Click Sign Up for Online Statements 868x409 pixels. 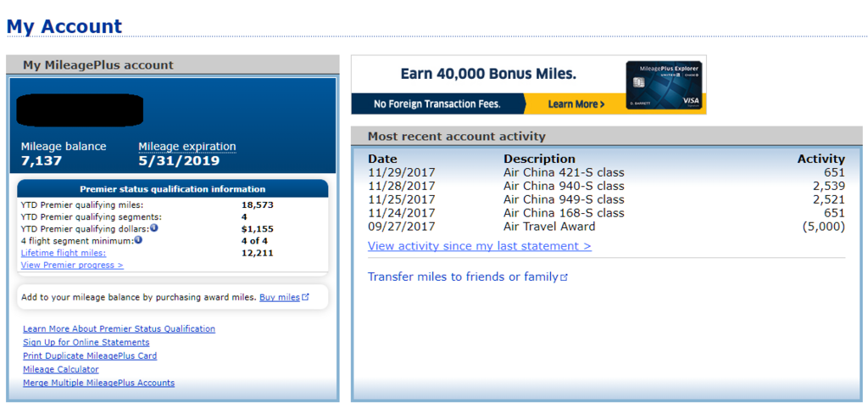[86, 342]
